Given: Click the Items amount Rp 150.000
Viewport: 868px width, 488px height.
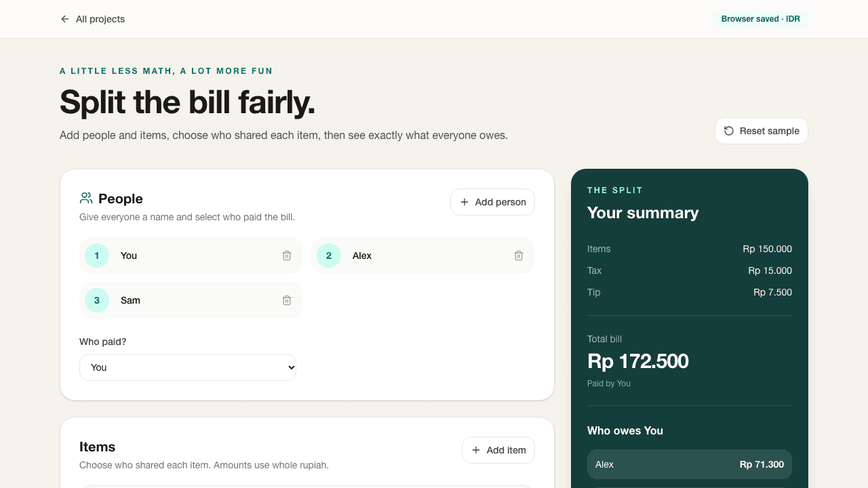Looking at the screenshot, I should click(x=767, y=249).
